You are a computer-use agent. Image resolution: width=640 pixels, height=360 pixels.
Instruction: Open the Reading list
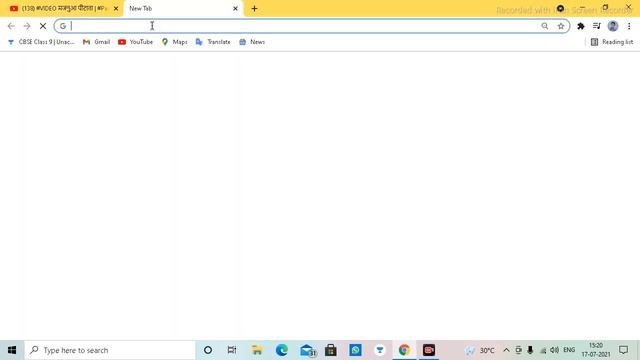[612, 42]
